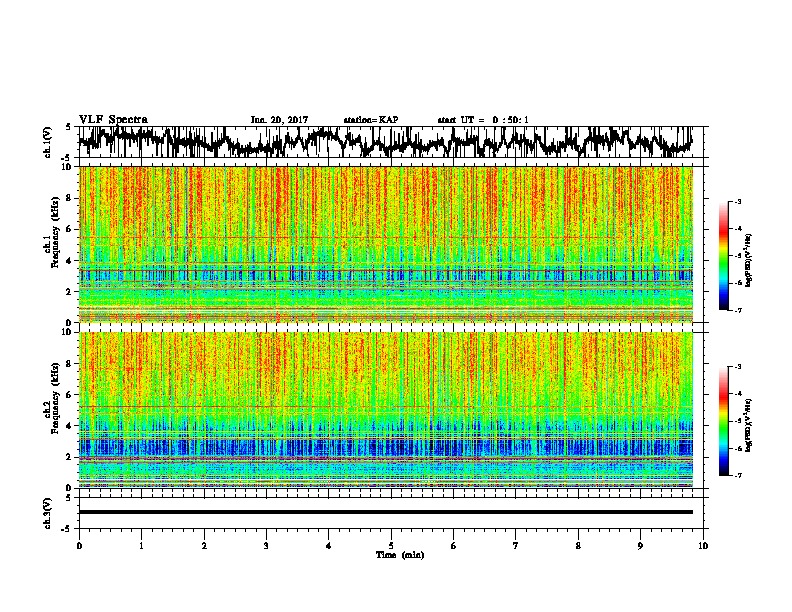Click the ch.2 frequency axis "4" tick label
This screenshot has width=792, height=612.
[70, 426]
